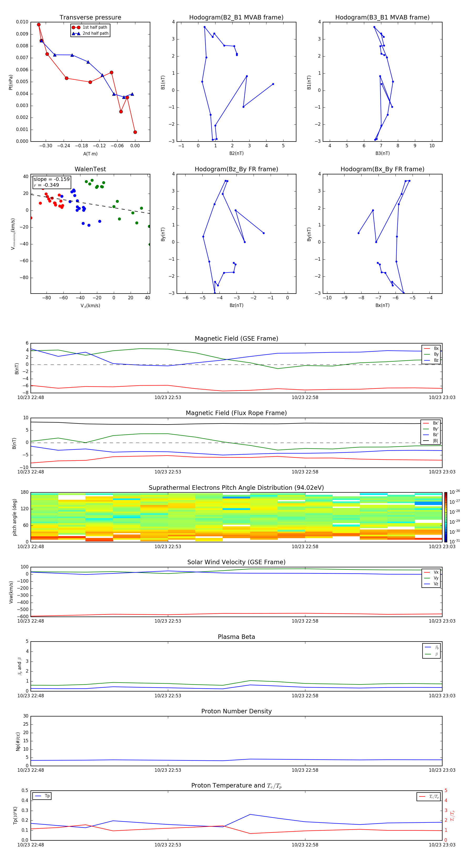Click 'Tp' legend entry in temperature panel
This screenshot has height=868, width=473.
coord(42,796)
